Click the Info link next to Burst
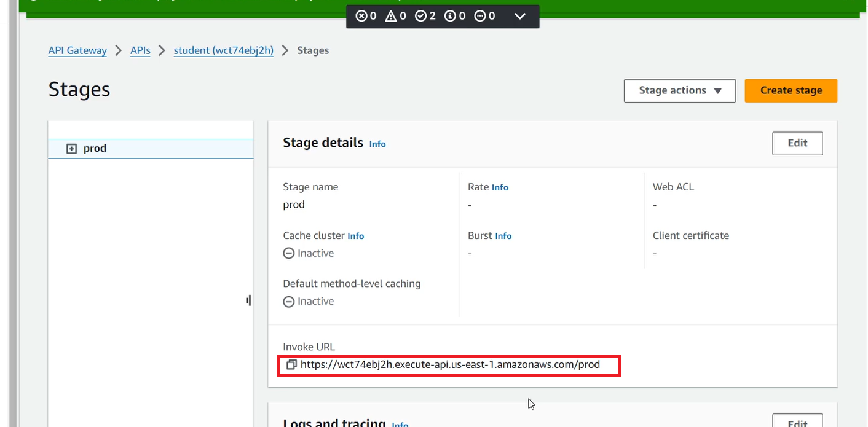Image resolution: width=868 pixels, height=427 pixels. (503, 236)
